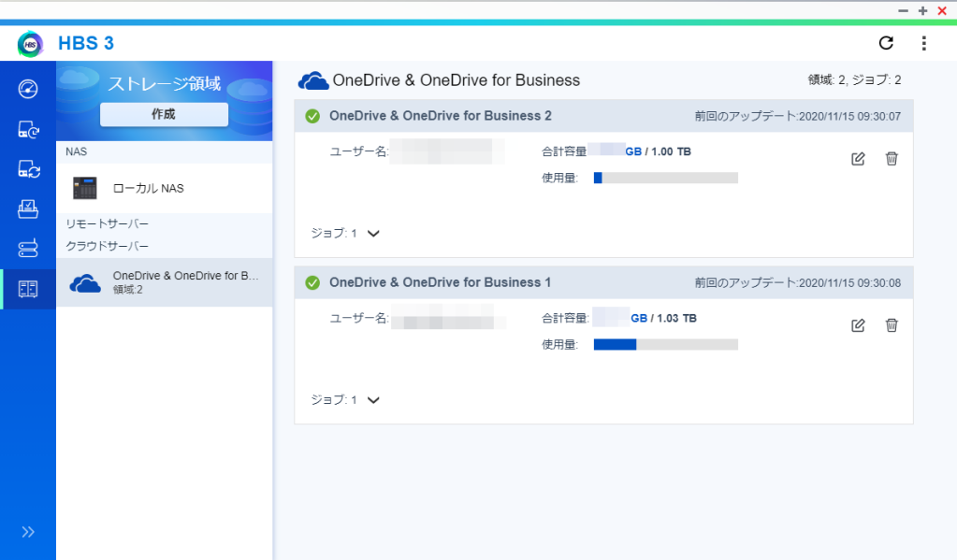Delete OneDrive for Business 2 storage space
The image size is (957, 560).
pyautogui.click(x=892, y=159)
